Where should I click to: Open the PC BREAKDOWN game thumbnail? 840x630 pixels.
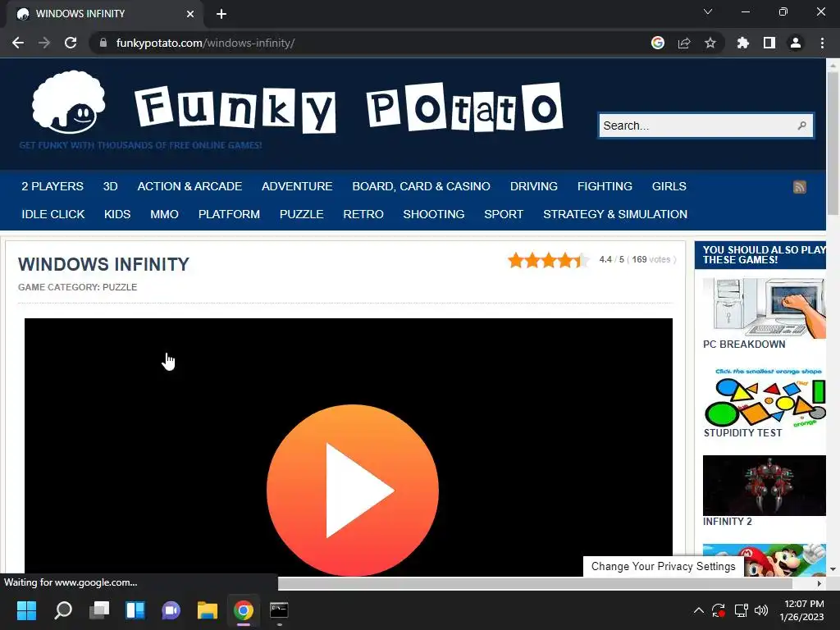click(x=764, y=308)
